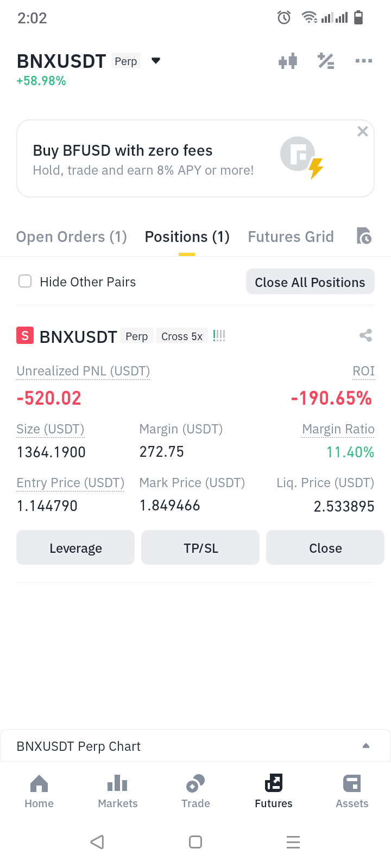Tap Close All Positions button
The height and width of the screenshot is (868, 391).
(310, 282)
